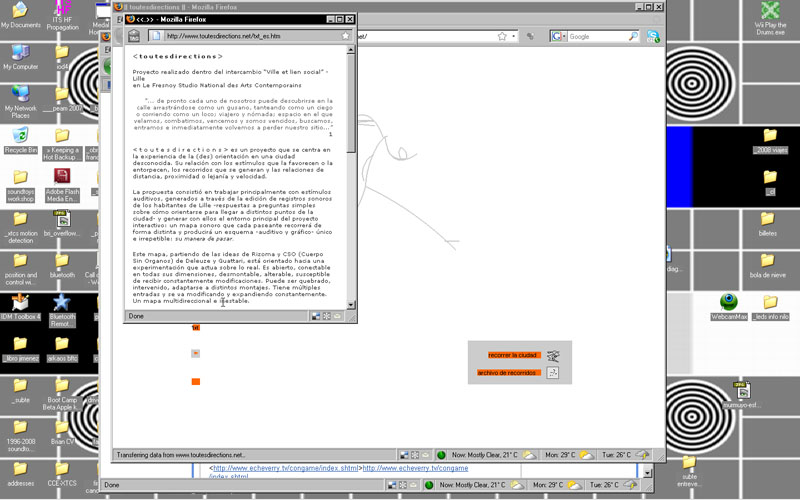Open the WebcamMax desktop icon
This screenshot has width=800, height=500.
tap(729, 302)
